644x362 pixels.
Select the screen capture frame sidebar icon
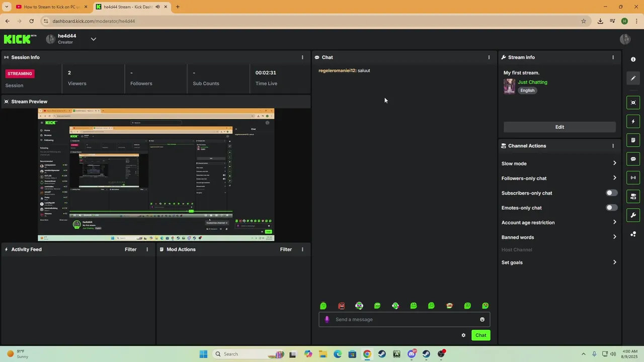click(633, 103)
